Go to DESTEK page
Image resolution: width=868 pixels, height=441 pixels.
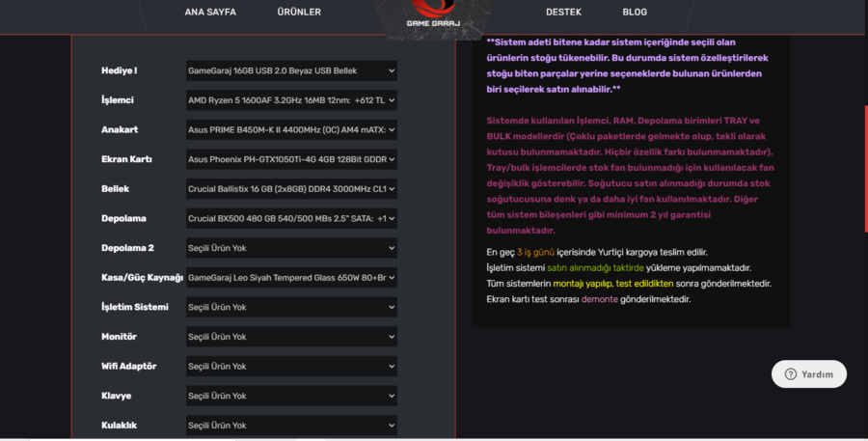click(563, 12)
